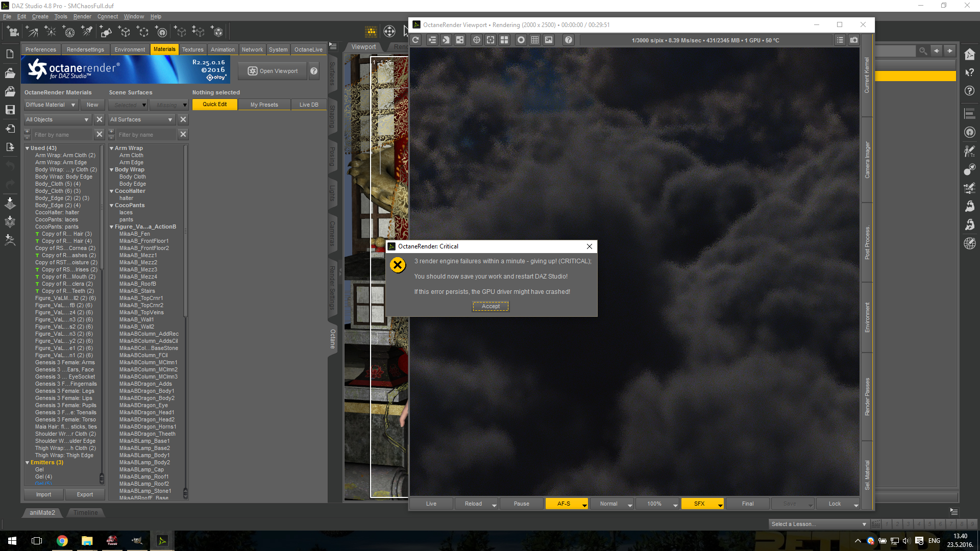
Task: Click help icon next to Open Viewport
Action: click(314, 71)
